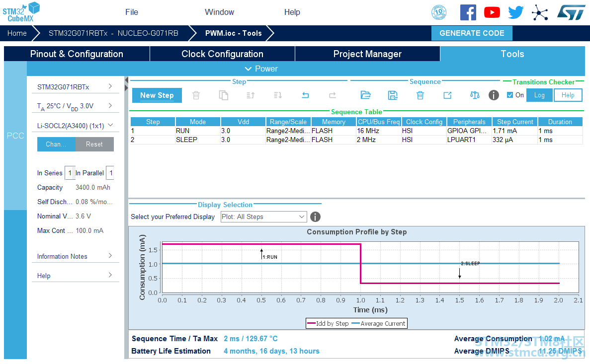The width and height of the screenshot is (590, 364).
Task: Click New Step button
Action: click(x=157, y=95)
